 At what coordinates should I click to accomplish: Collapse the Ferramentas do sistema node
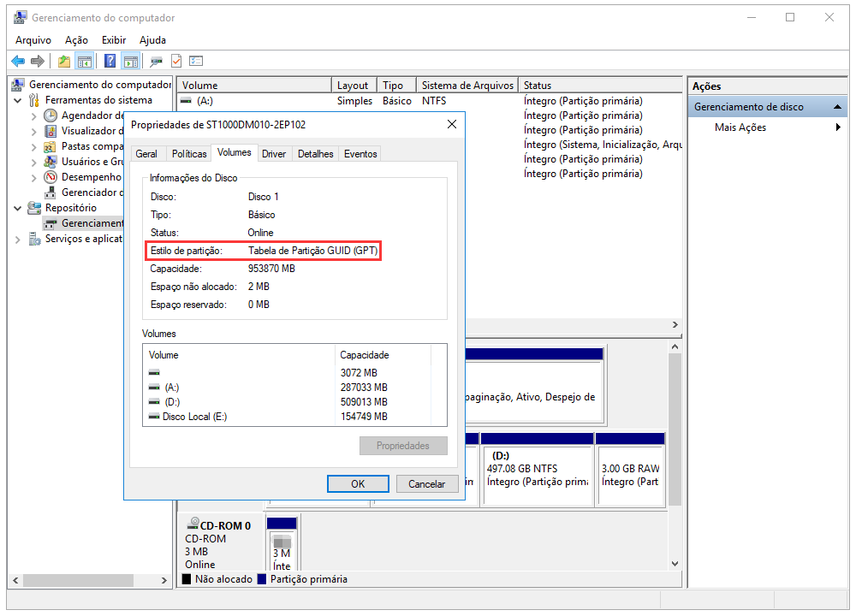[19, 100]
